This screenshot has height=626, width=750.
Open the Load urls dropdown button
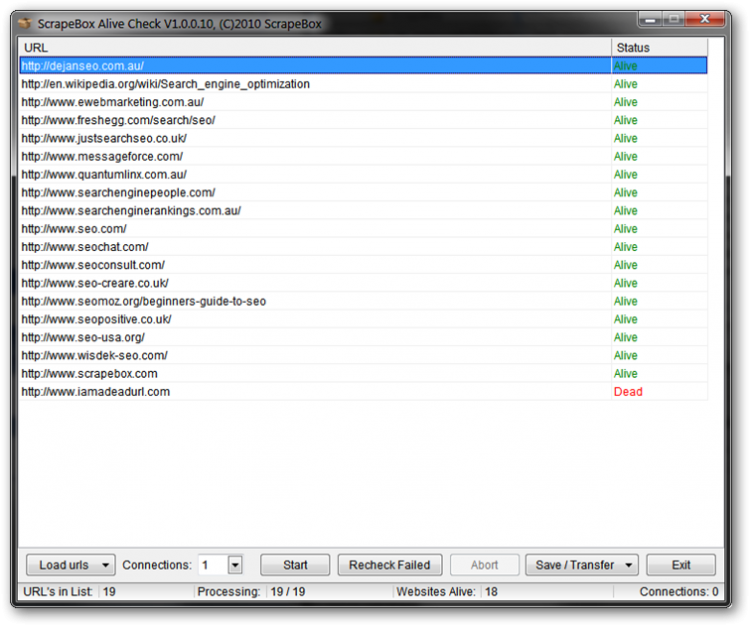pos(70,565)
